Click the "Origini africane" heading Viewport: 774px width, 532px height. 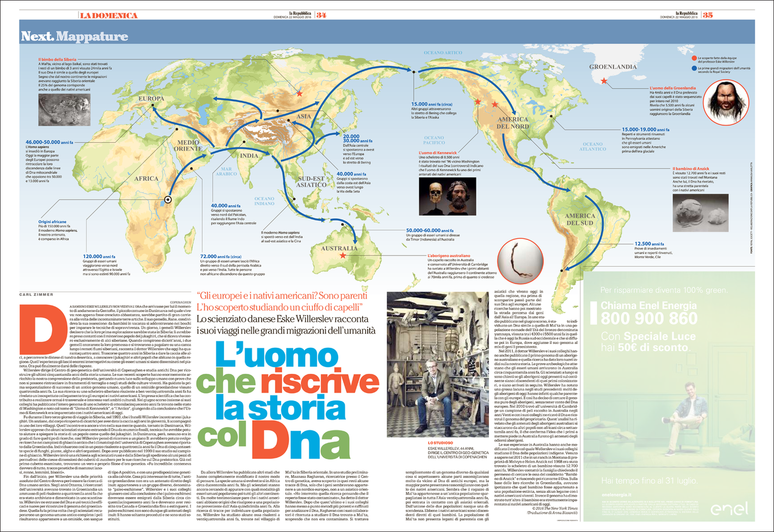[53, 222]
